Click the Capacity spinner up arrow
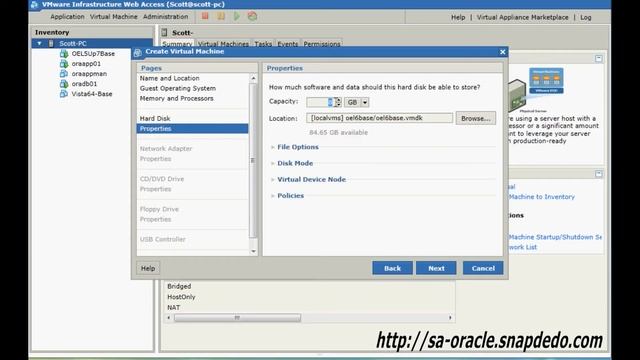Image resolution: width=640 pixels, height=360 pixels. (x=338, y=100)
